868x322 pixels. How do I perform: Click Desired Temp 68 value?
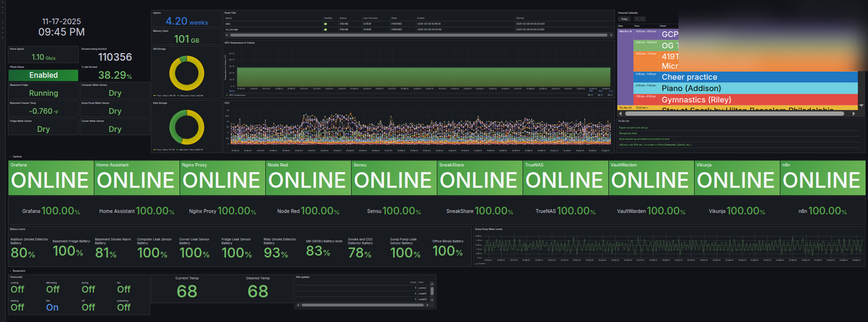pyautogui.click(x=258, y=291)
